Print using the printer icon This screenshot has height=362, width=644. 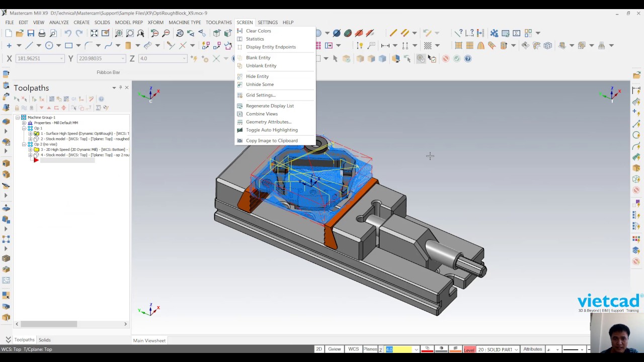(x=42, y=33)
